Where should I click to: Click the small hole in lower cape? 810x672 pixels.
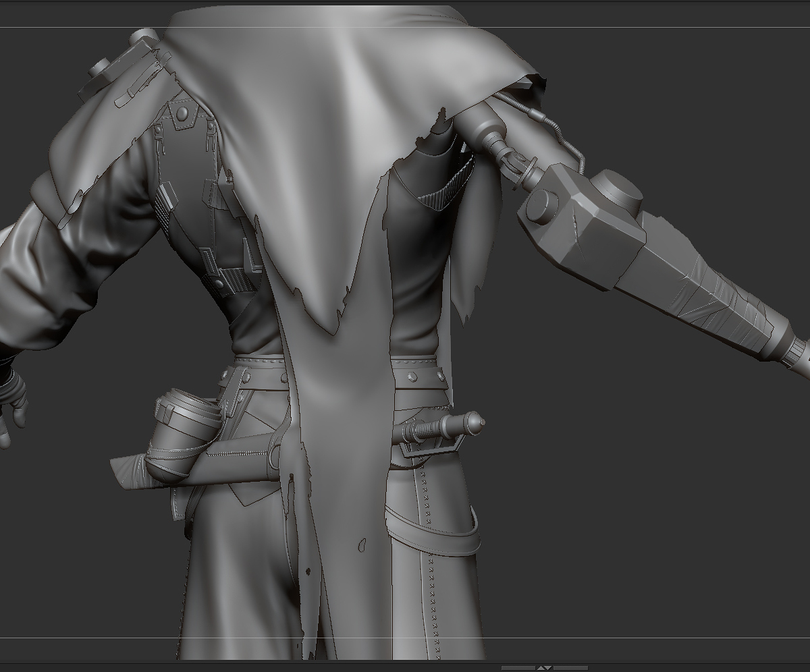[x=362, y=544]
